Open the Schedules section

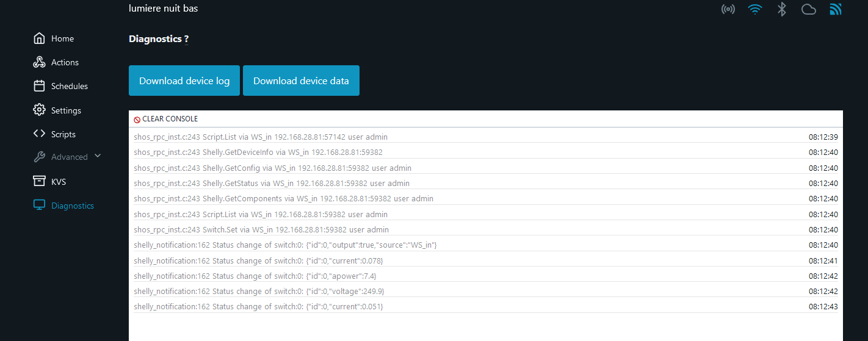(x=69, y=86)
